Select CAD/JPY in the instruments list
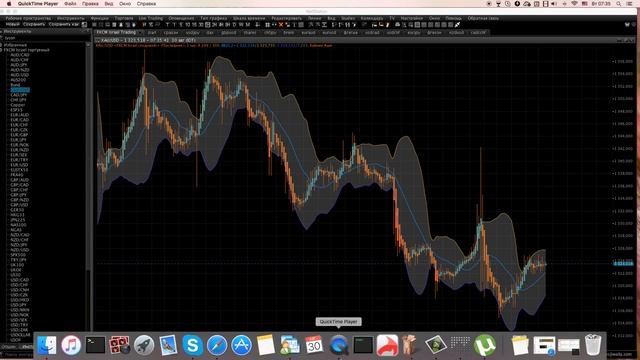The height and width of the screenshot is (360, 640). point(19,95)
